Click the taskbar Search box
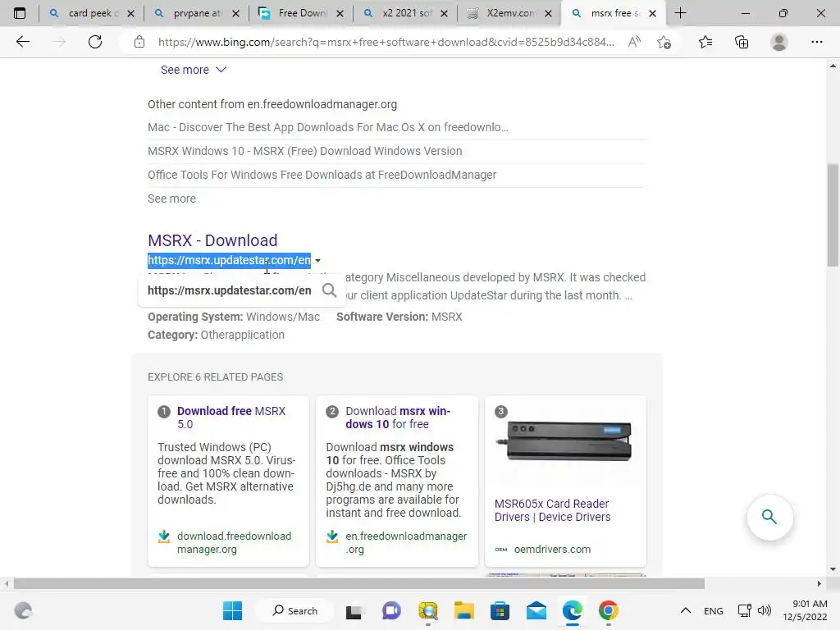This screenshot has height=630, width=840. tap(294, 610)
